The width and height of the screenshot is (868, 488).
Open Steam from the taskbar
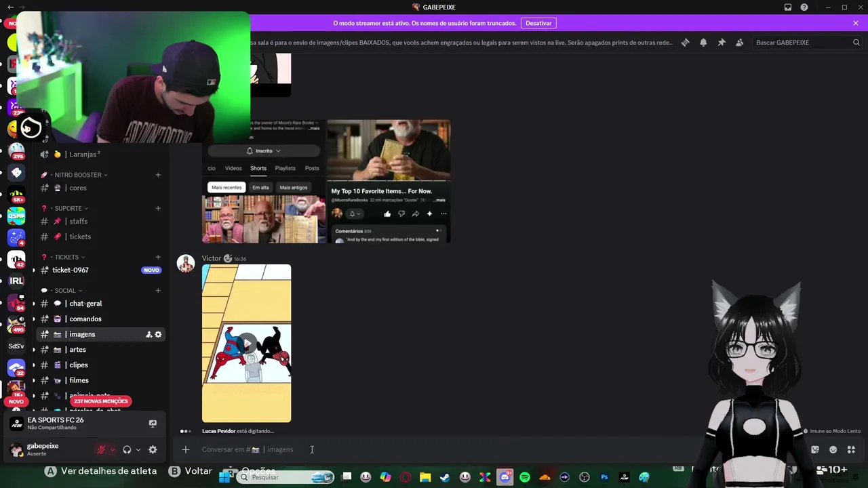click(x=445, y=477)
